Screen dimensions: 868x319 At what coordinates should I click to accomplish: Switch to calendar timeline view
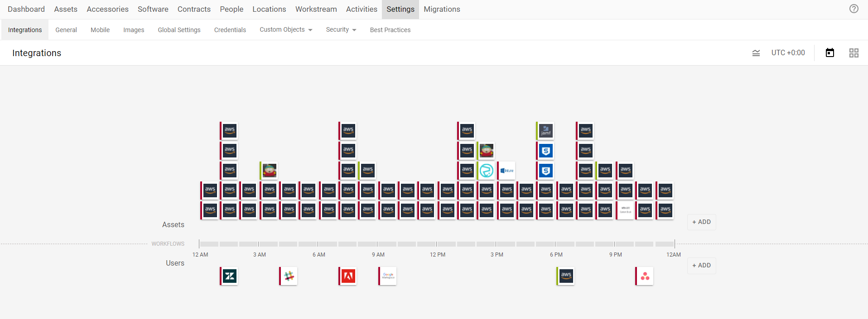829,53
